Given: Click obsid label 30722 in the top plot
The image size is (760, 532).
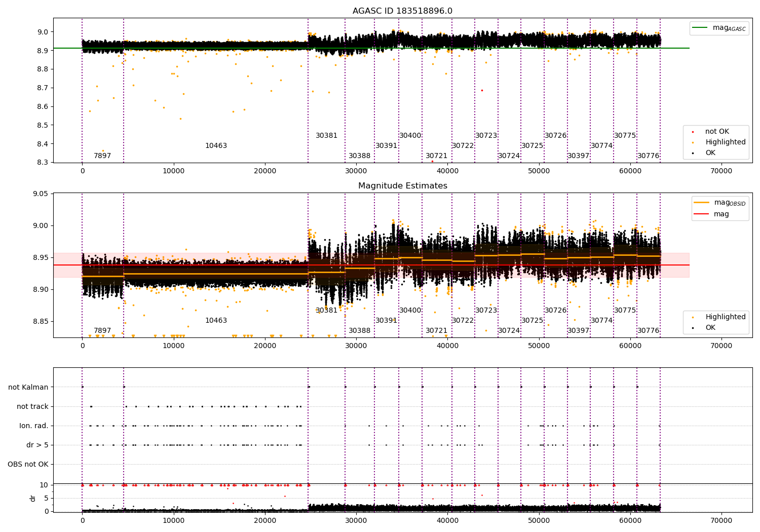Looking at the screenshot, I should click(x=463, y=146).
